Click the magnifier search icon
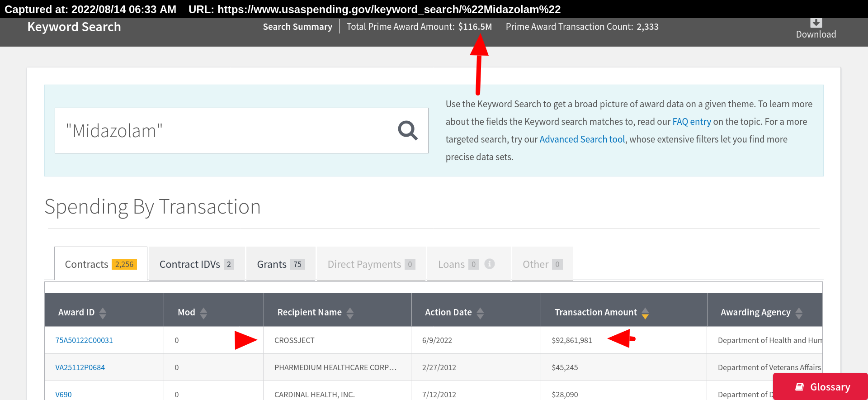The image size is (868, 400). click(x=408, y=130)
